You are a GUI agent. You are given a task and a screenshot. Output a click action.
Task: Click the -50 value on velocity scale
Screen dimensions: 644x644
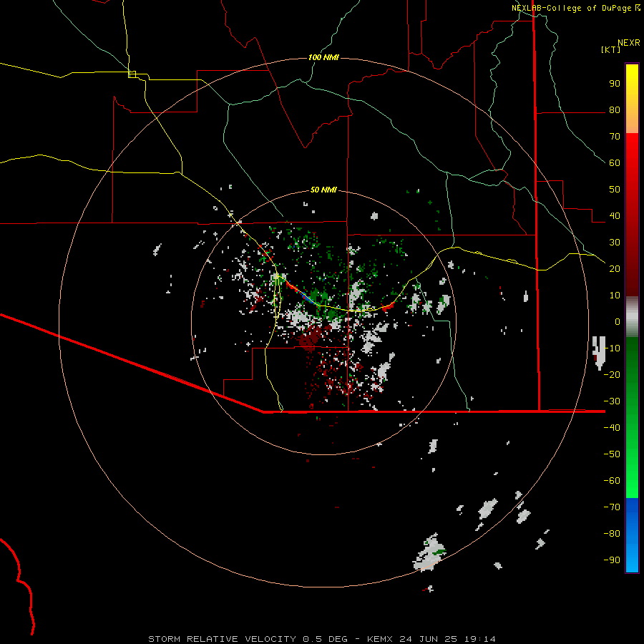click(612, 454)
